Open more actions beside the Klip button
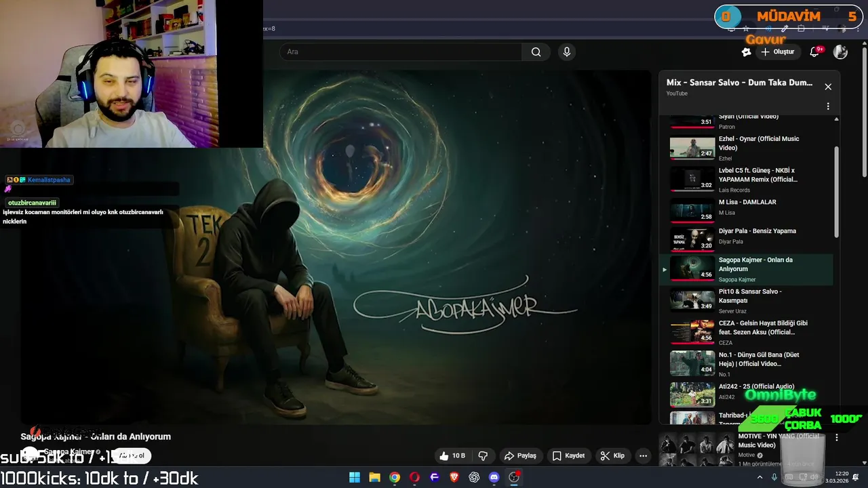This screenshot has height=488, width=868. tap(643, 455)
